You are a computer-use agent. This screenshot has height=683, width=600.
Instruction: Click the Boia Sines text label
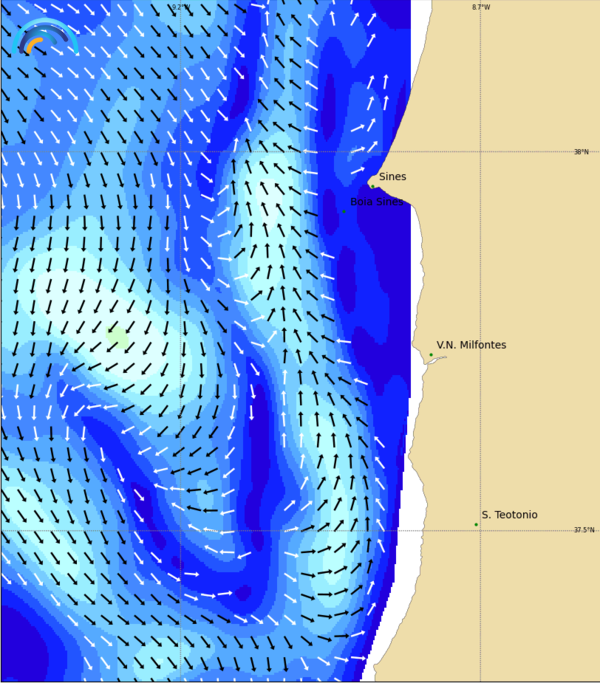[x=376, y=202]
